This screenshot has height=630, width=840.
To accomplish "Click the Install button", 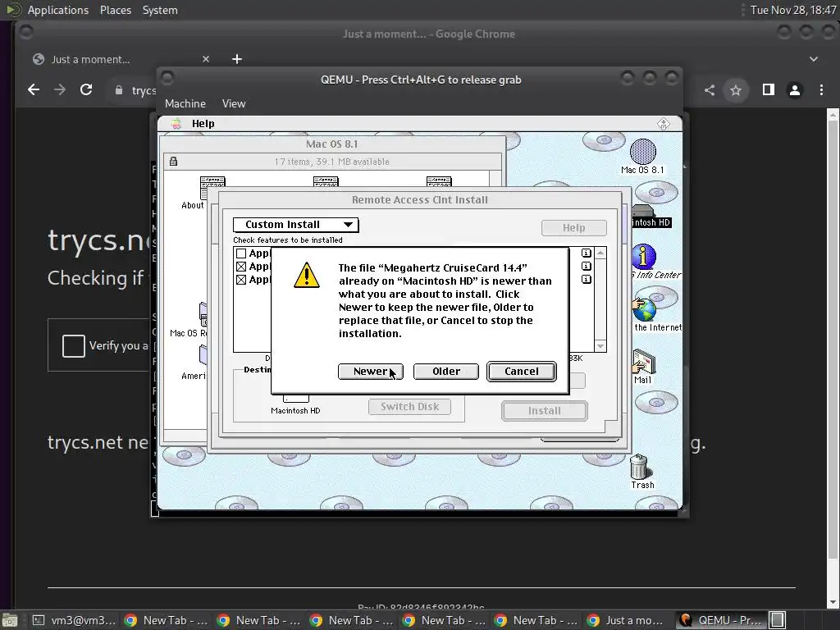I will [x=545, y=411].
